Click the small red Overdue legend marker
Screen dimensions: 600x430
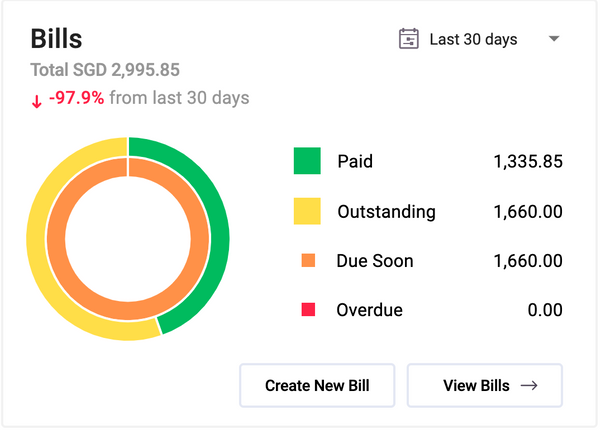point(308,310)
